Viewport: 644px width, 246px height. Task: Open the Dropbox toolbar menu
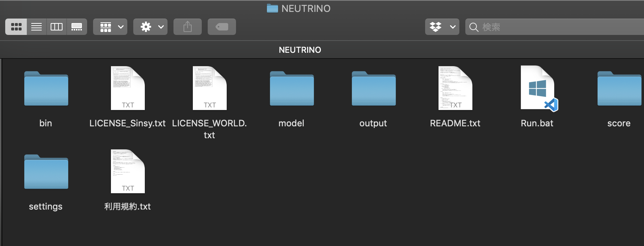coord(442,27)
